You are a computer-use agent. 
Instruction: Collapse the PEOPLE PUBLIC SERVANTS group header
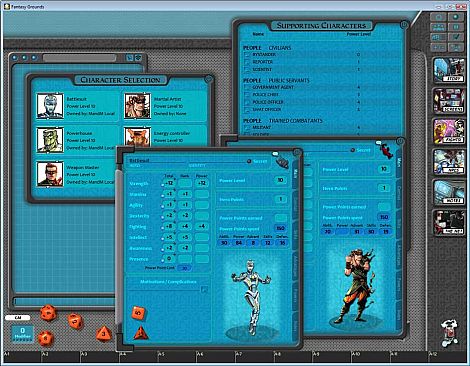276,80
